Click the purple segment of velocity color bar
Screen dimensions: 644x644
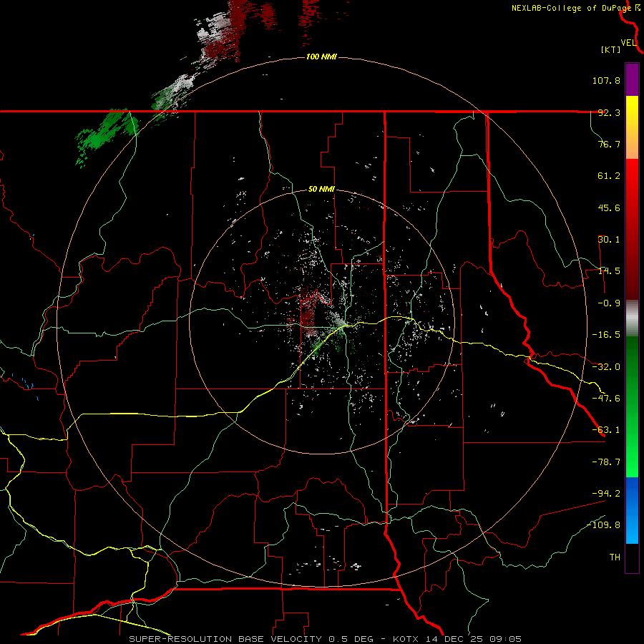pos(632,79)
